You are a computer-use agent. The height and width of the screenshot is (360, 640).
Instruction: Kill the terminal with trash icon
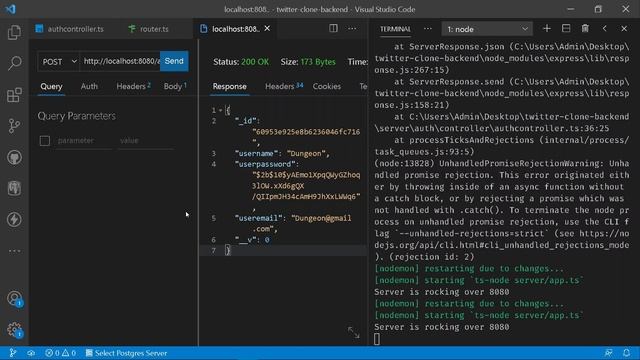[585, 29]
